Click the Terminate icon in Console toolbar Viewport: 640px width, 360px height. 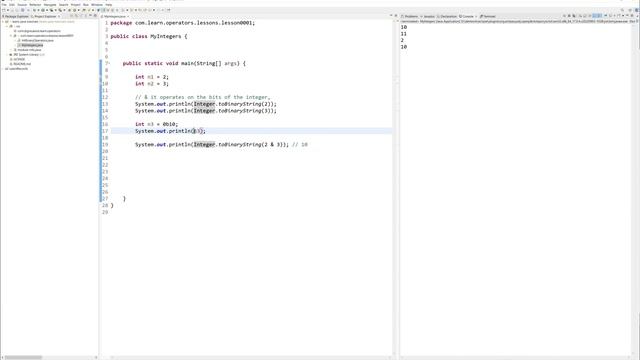tap(564, 16)
